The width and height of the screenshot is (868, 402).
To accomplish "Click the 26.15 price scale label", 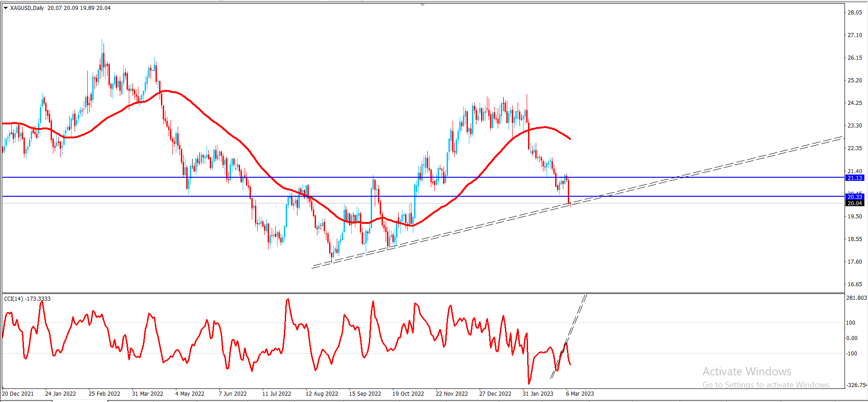I will [854, 58].
